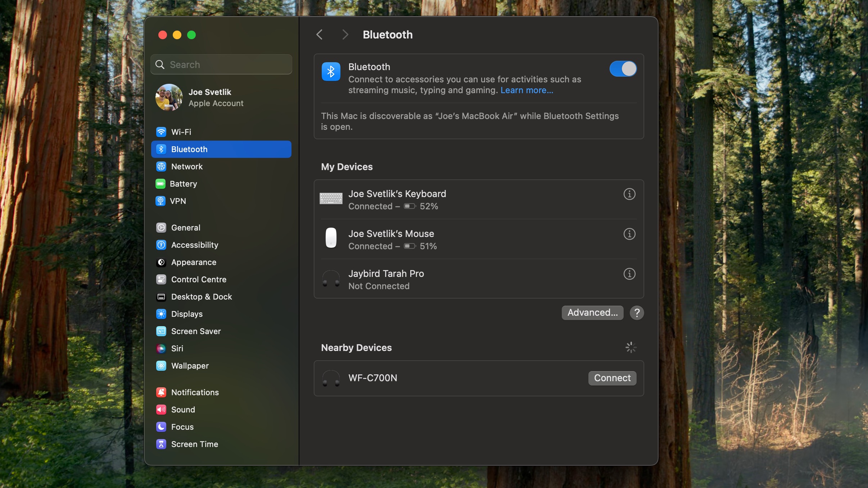Click the Bluetooth help question mark

tap(636, 312)
